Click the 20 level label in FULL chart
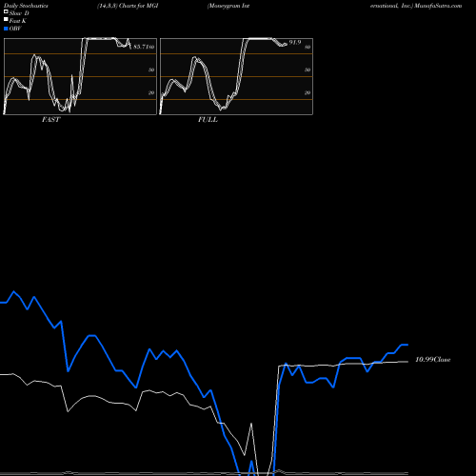Image resolution: width=476 pixels, height=476 pixels. pos(307,92)
